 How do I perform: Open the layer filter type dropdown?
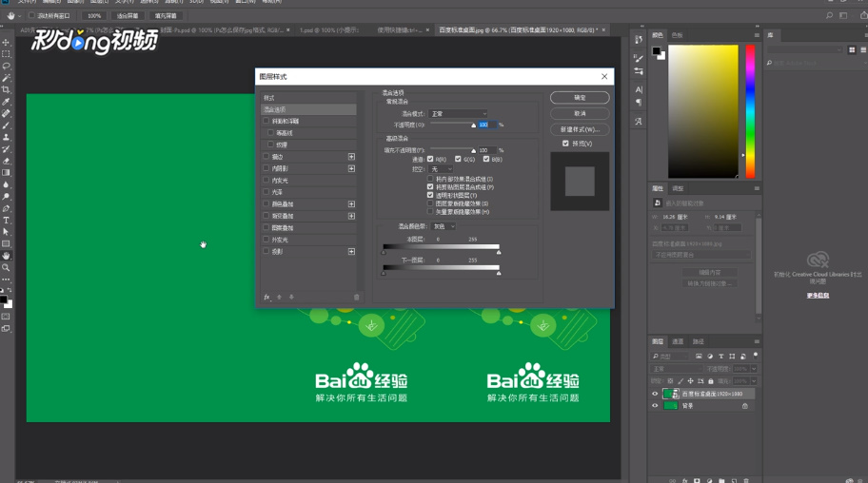(x=670, y=357)
